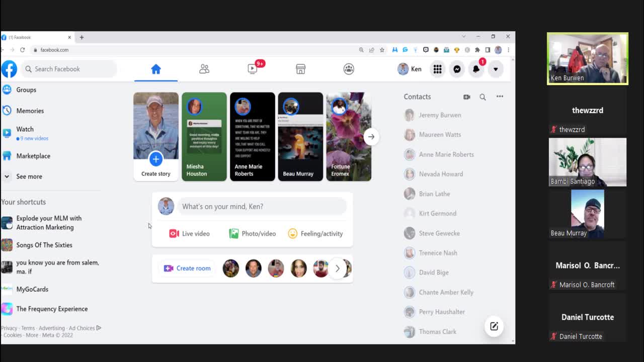Click the Create story plus button

point(156,159)
